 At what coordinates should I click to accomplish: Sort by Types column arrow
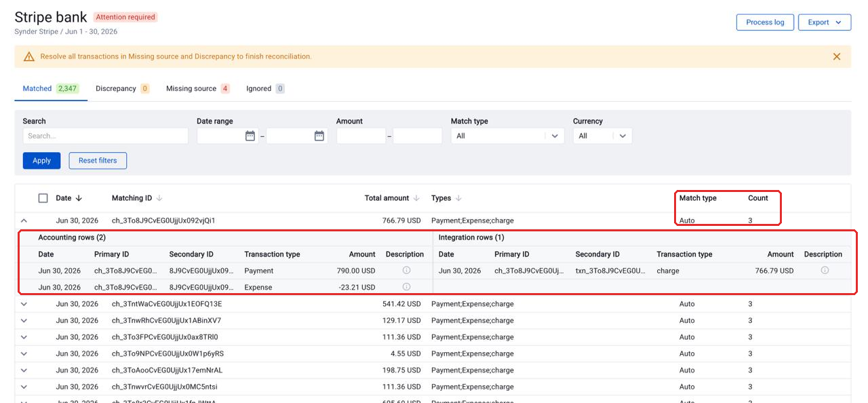[458, 198]
